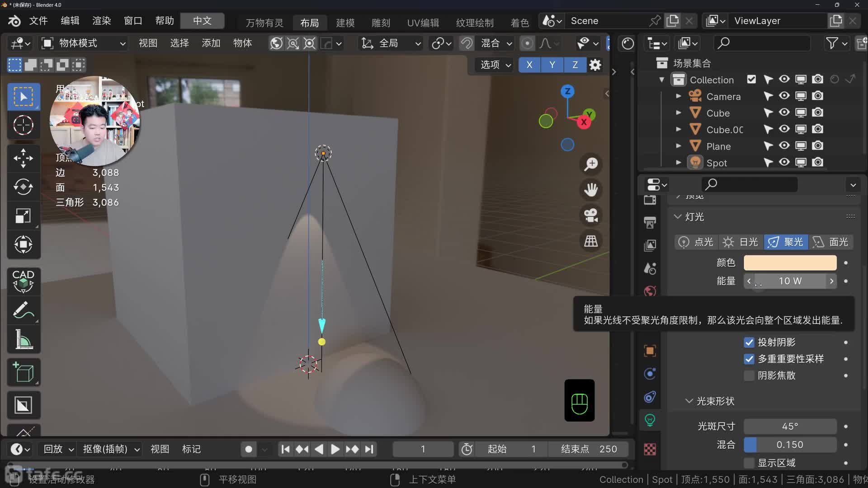Expand the Spot item in outliner
This screenshot has height=488, width=868.
click(678, 163)
